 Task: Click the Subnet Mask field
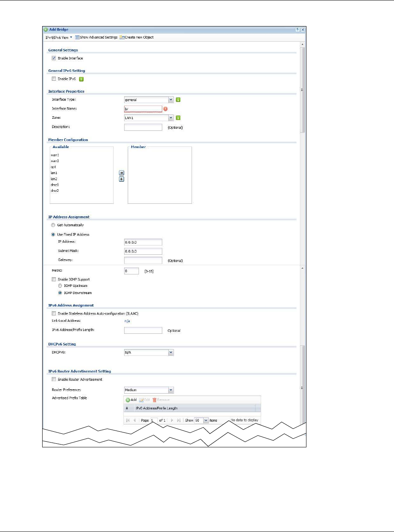coord(143,251)
